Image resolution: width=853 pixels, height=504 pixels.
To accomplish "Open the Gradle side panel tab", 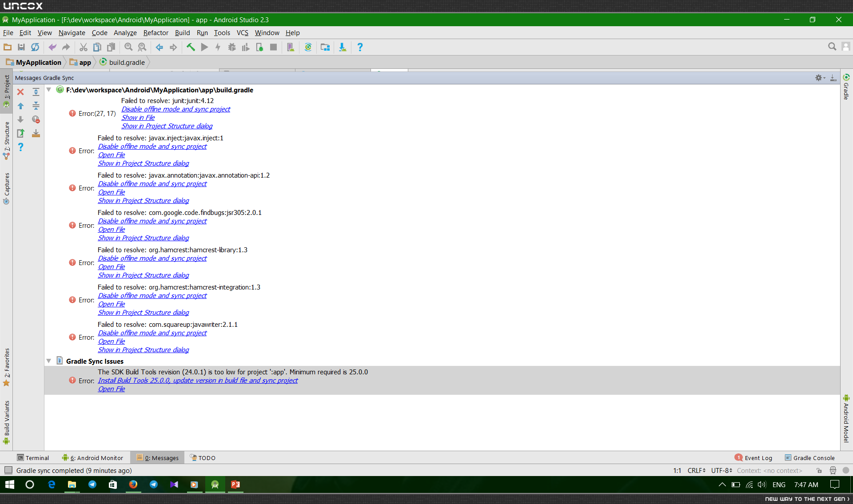I will point(846,87).
